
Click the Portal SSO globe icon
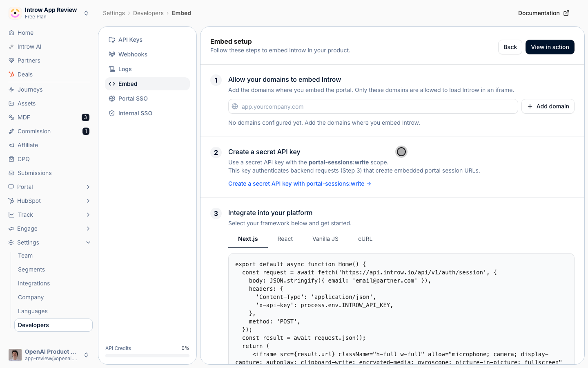[112, 99]
